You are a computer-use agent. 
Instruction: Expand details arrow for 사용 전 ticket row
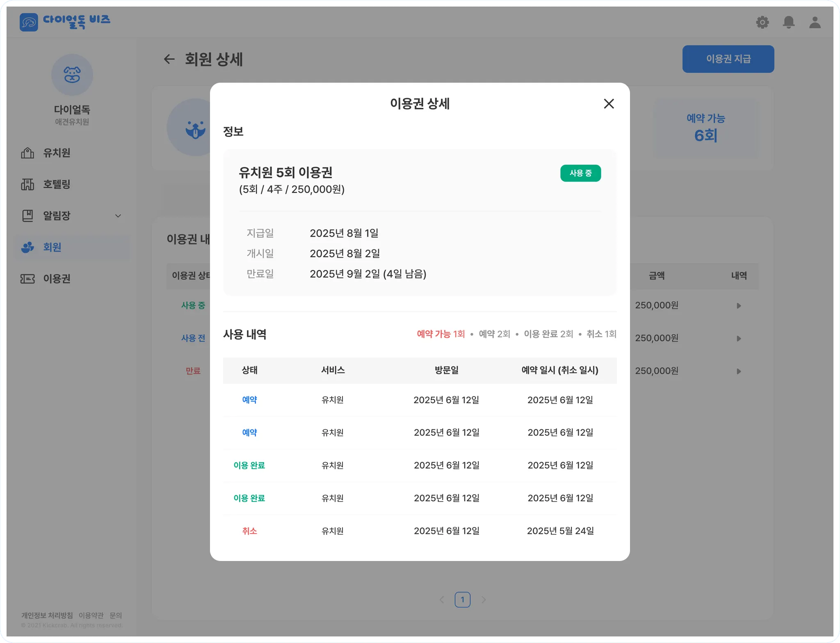(739, 339)
